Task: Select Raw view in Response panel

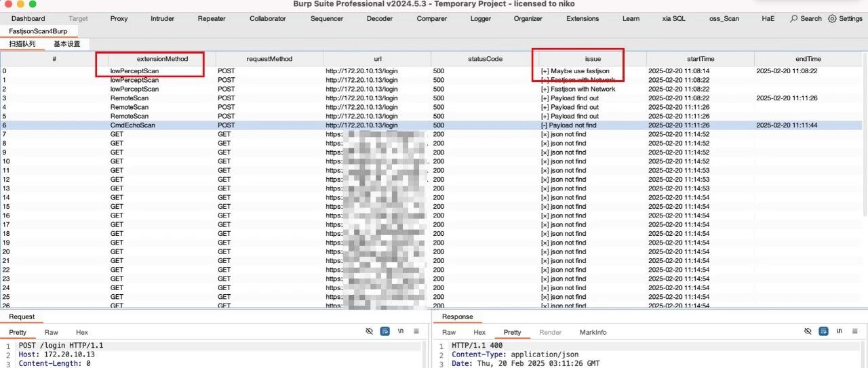Action: [449, 332]
